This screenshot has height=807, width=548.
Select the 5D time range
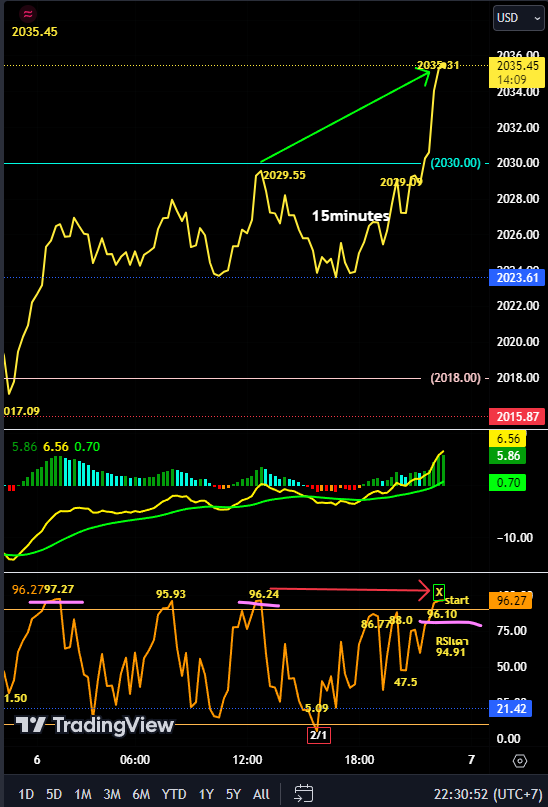coord(54,794)
